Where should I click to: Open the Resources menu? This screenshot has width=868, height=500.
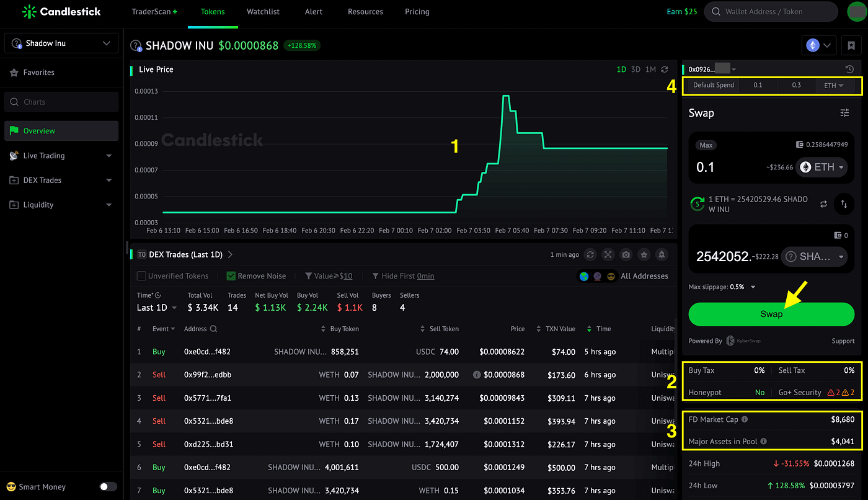click(365, 12)
